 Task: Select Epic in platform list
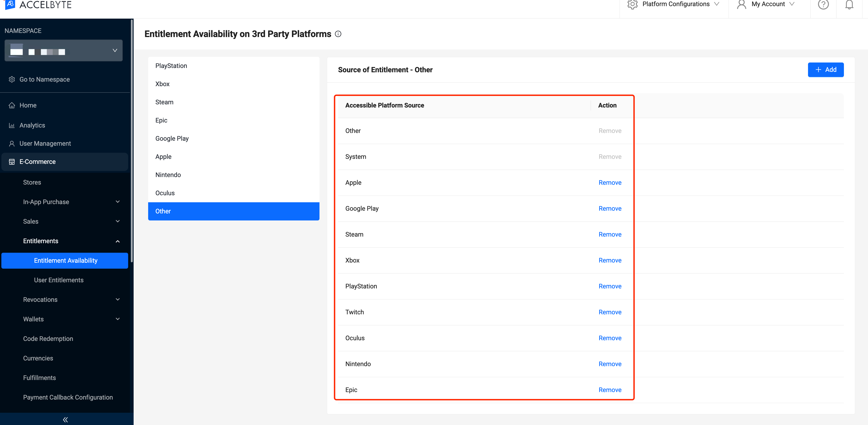[x=234, y=120]
